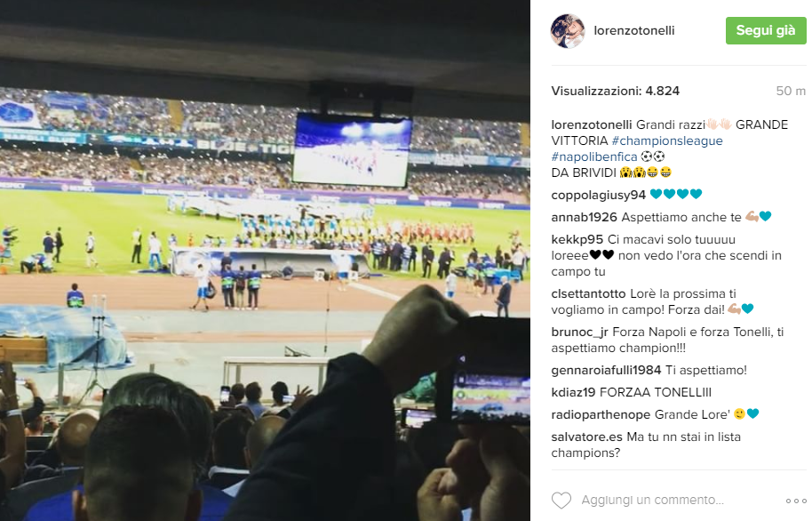The height and width of the screenshot is (521, 812).
Task: Open the #championsleague hashtag
Action: click(667, 140)
